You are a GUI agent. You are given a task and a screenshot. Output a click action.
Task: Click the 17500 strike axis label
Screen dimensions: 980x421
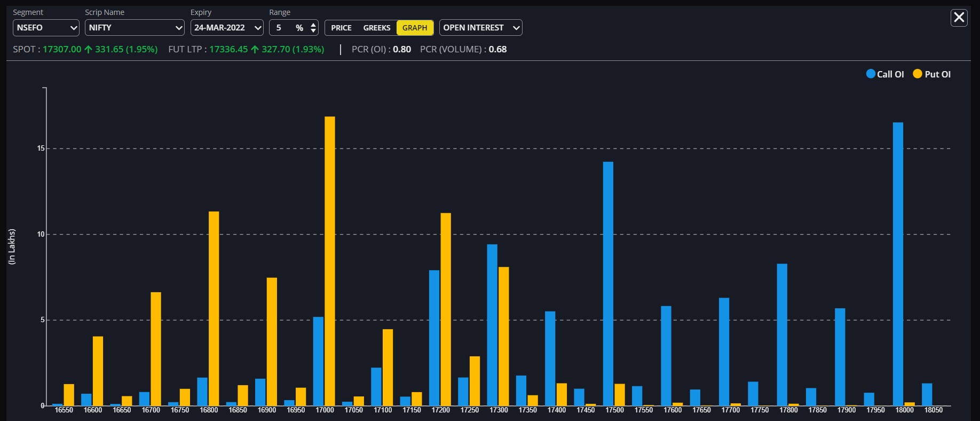click(614, 410)
